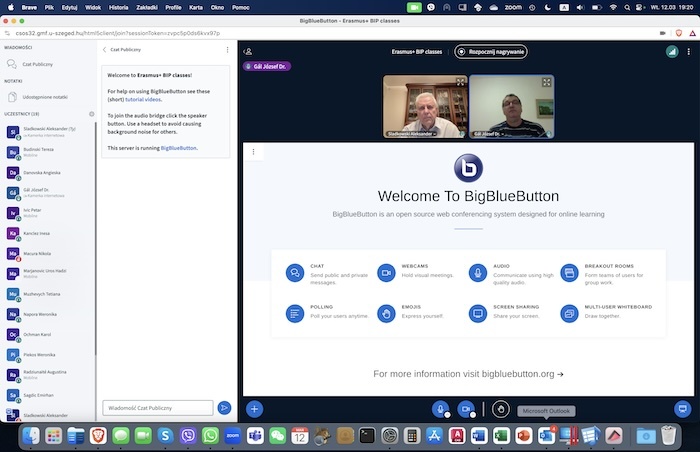Open Skype from the dock

[165, 435]
